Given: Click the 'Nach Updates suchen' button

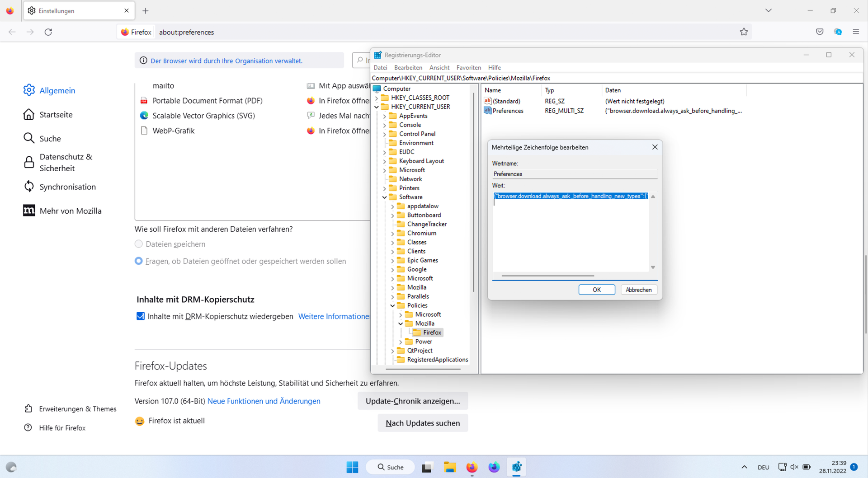Looking at the screenshot, I should (x=422, y=423).
